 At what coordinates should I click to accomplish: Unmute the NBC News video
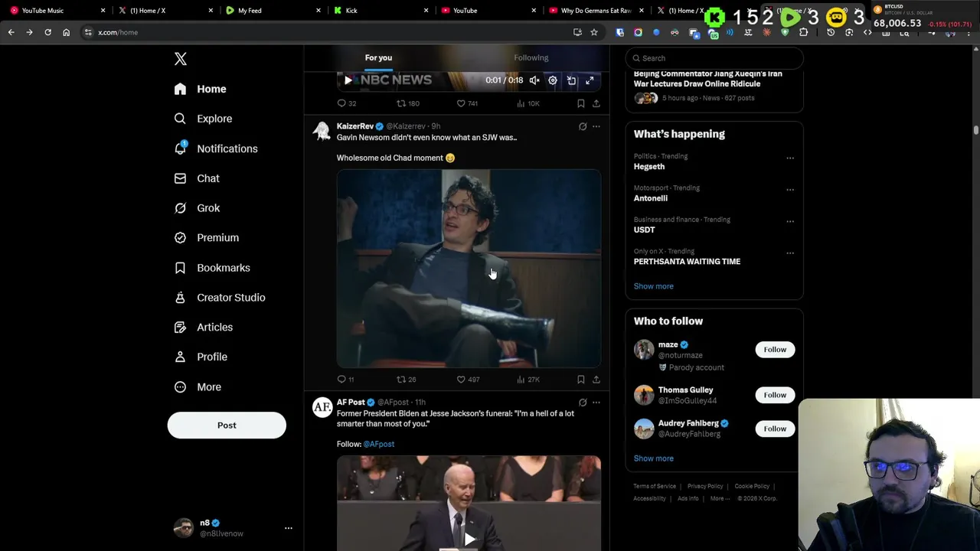[534, 80]
